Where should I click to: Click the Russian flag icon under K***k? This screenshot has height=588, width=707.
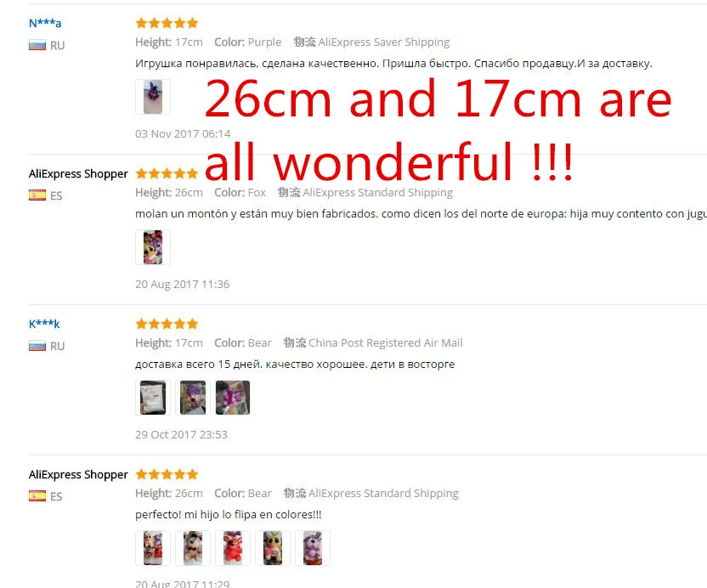click(37, 347)
